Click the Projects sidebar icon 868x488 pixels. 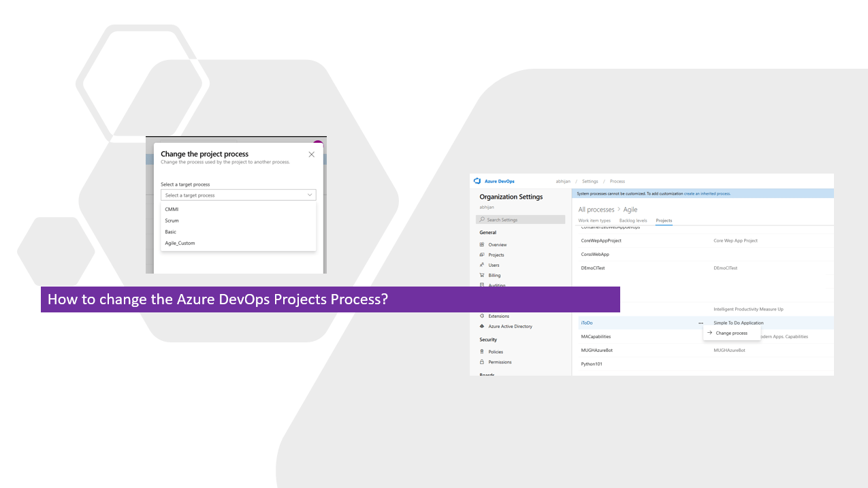[482, 255]
